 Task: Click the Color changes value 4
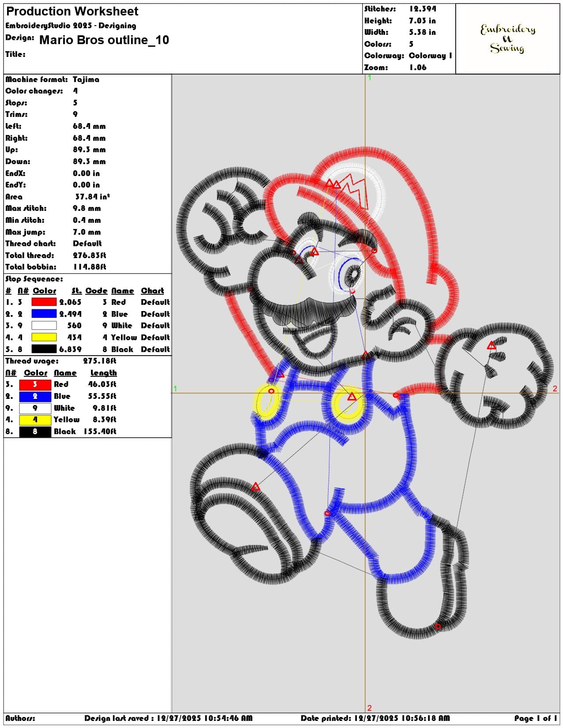coord(75,91)
